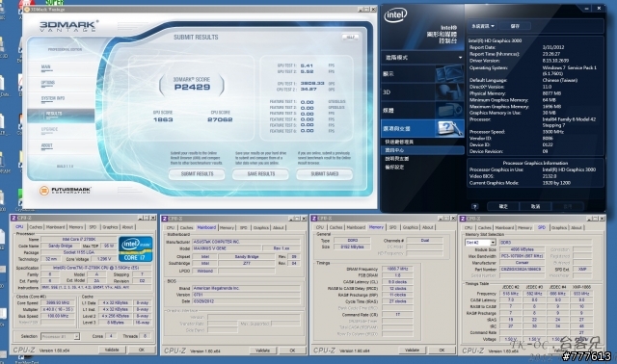Open the Display (顯示) category in Intel panel

422,74
